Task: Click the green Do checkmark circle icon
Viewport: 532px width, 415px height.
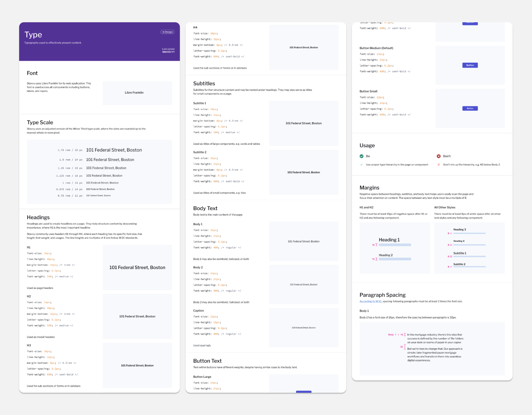Action: tap(361, 156)
